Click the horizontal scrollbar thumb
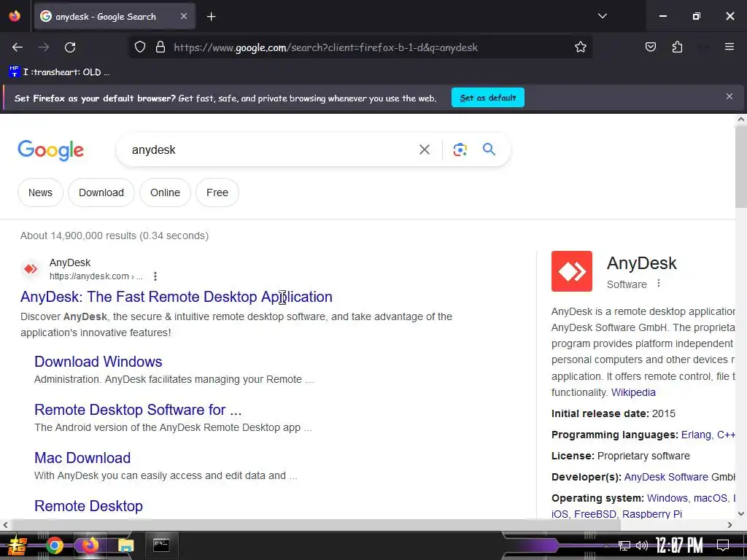The height and width of the screenshot is (560, 747). click(x=315, y=525)
